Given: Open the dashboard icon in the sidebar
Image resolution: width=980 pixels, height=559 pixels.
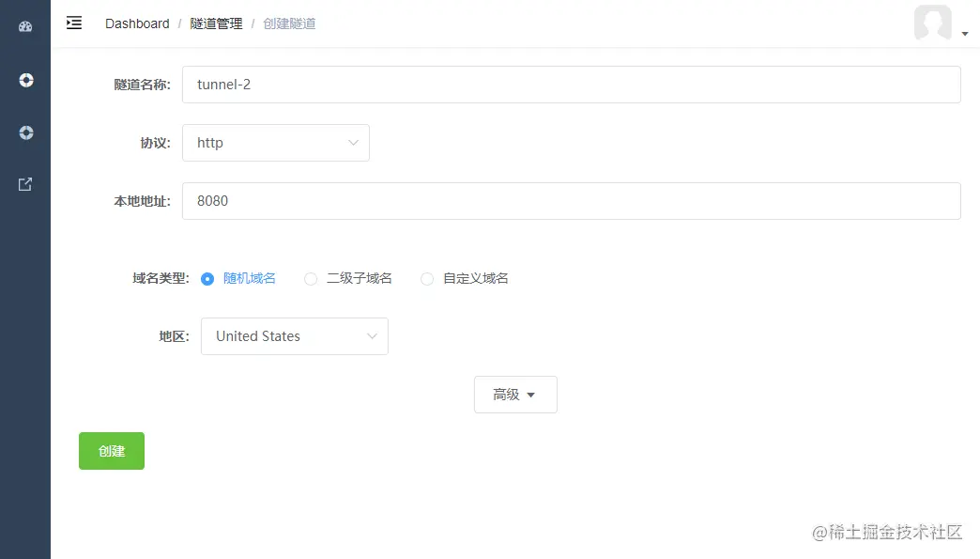Looking at the screenshot, I should click(x=25, y=26).
